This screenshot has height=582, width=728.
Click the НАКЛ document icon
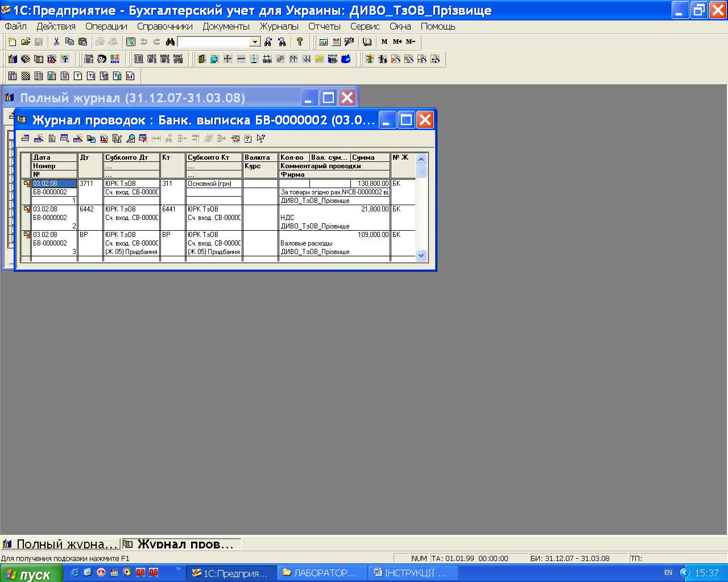(x=165, y=59)
